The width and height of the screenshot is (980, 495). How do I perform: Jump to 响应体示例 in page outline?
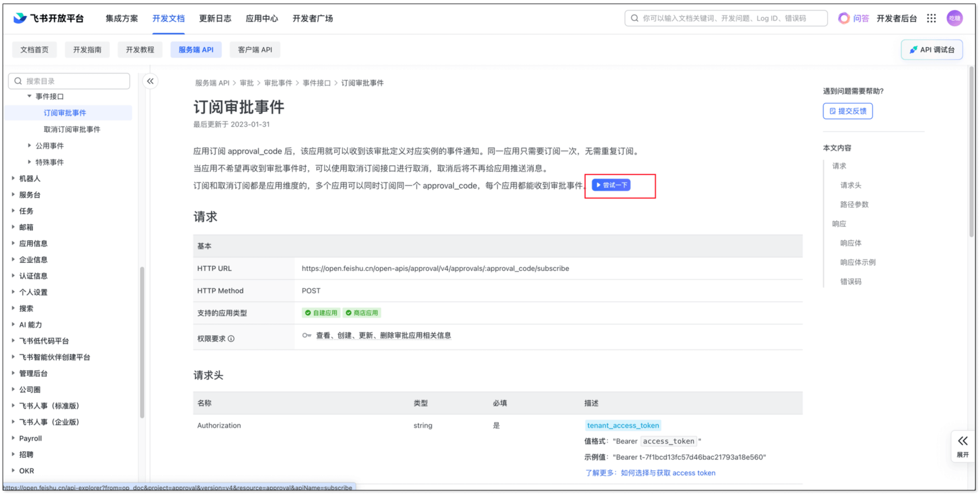pos(858,262)
